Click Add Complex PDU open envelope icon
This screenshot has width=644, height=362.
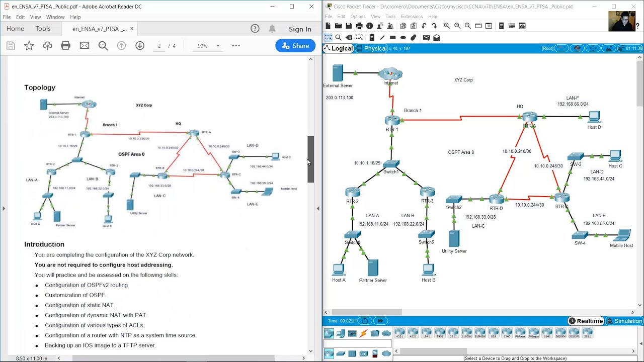[437, 38]
